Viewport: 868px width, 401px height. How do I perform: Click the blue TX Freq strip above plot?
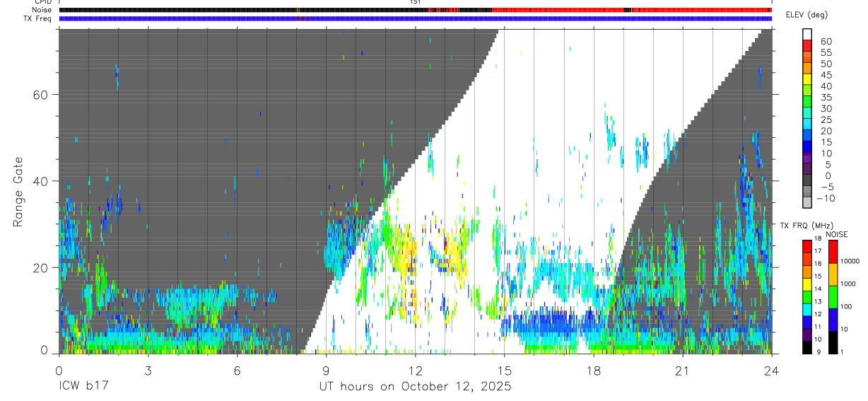(x=415, y=18)
